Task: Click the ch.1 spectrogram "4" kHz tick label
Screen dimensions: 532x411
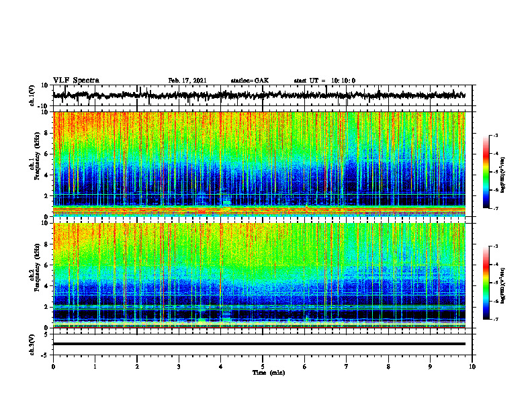Action: [x=47, y=175]
